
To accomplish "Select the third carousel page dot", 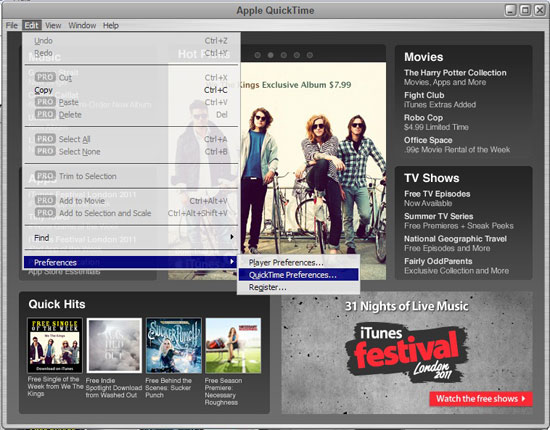I will [284, 55].
